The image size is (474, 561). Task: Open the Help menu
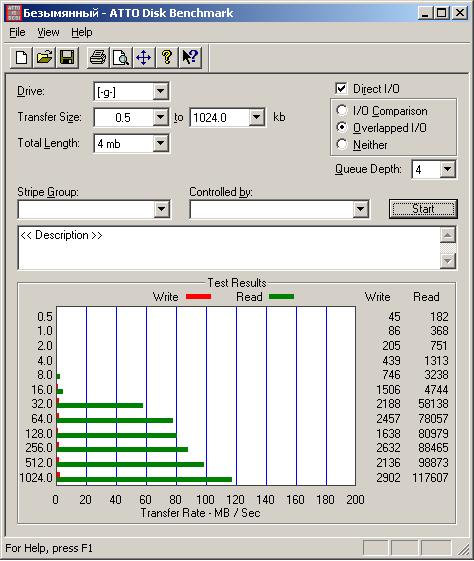pyautogui.click(x=82, y=33)
